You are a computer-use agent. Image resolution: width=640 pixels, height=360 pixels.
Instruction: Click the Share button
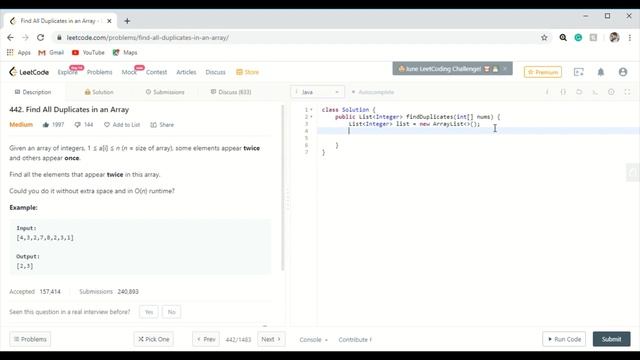[162, 125]
